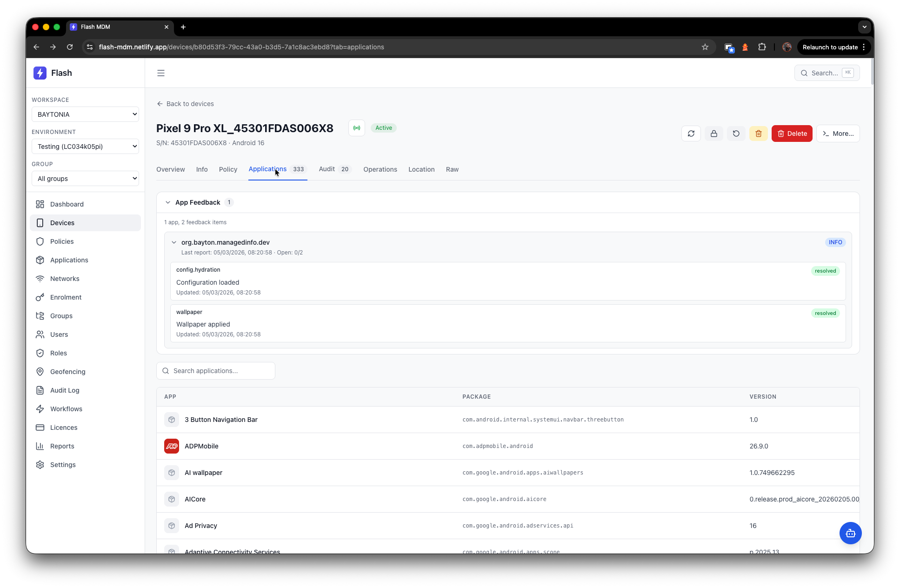Click Back to devices link
The height and width of the screenshot is (588, 900).
pos(185,104)
